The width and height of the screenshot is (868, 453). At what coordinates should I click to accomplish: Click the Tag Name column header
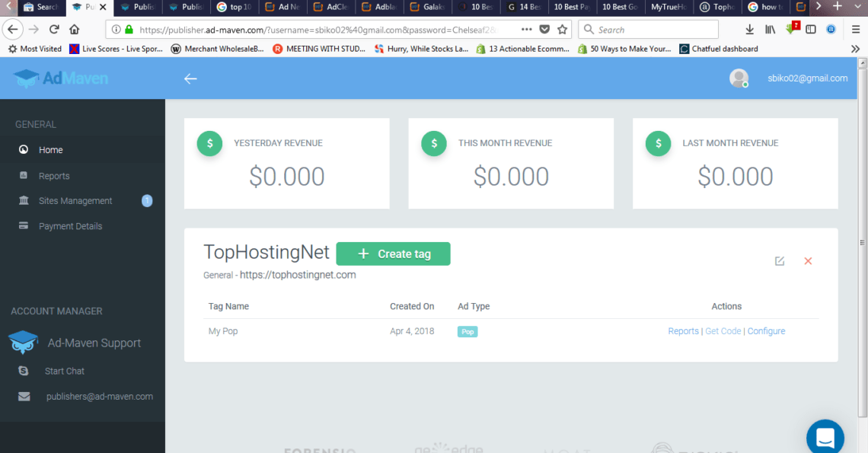click(x=228, y=306)
